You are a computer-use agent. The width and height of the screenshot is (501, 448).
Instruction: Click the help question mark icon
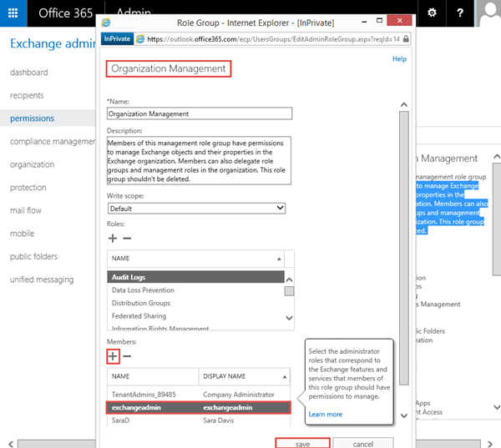coord(461,13)
